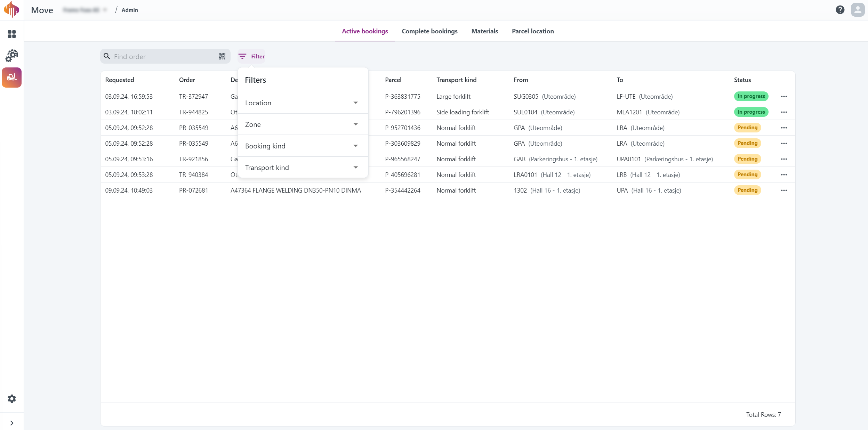Select parcel P-796201396 cell
Viewport: 868px width, 430px height.
point(403,112)
